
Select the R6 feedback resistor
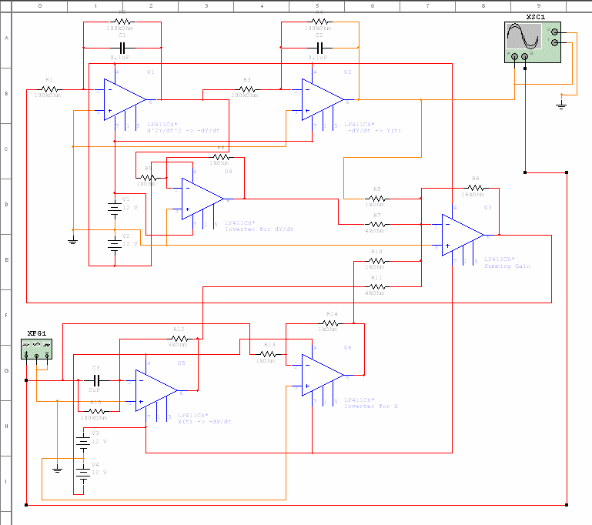point(476,188)
